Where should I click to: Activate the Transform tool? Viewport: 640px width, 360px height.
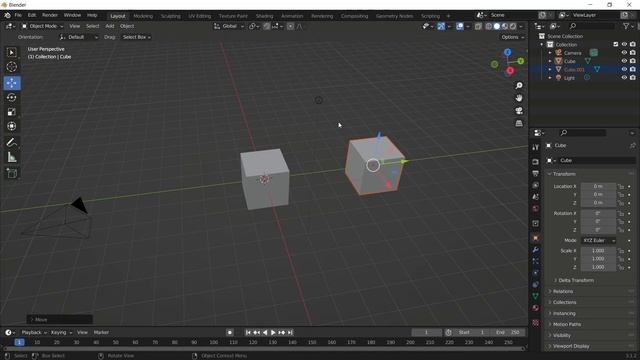[11, 126]
